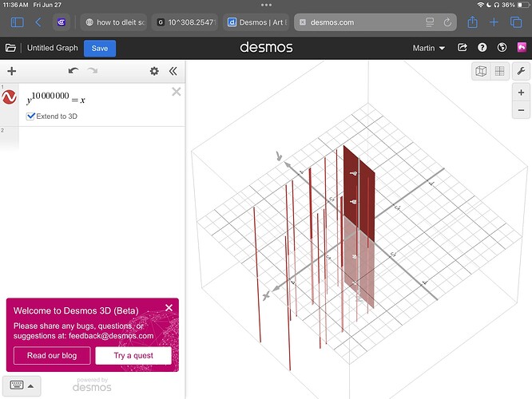Save the graph with Save button
Screen dimensions: 532x399
(x=100, y=48)
